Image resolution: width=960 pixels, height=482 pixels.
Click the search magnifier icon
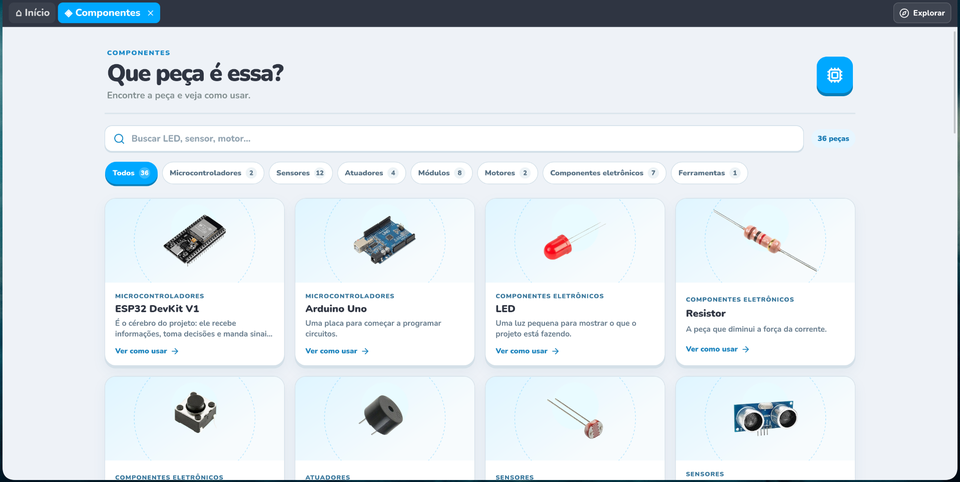119,139
